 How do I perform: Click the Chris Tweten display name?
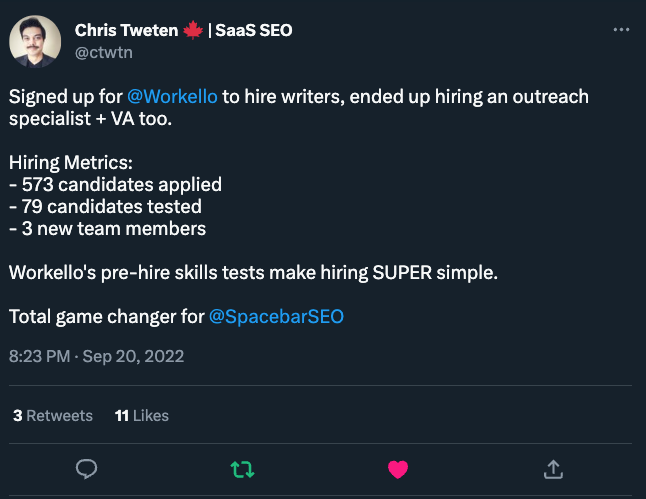(126, 30)
